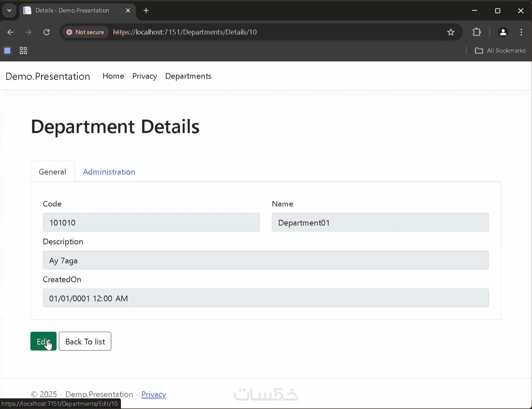Go to Home in the navbar
The image size is (532, 409).
pyautogui.click(x=113, y=76)
